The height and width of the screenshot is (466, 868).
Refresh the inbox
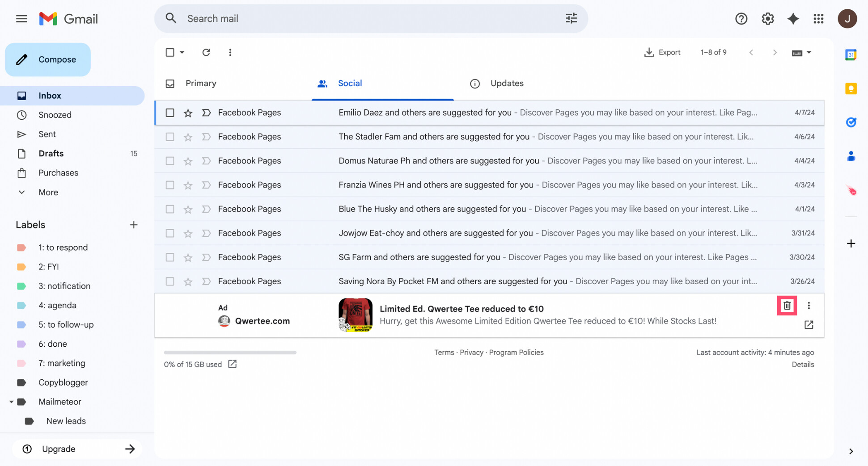click(x=206, y=52)
